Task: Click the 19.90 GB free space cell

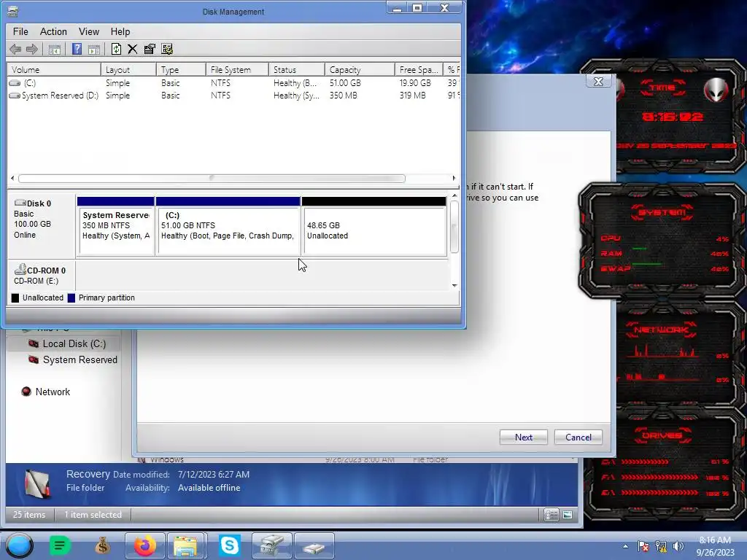Action: pos(415,83)
